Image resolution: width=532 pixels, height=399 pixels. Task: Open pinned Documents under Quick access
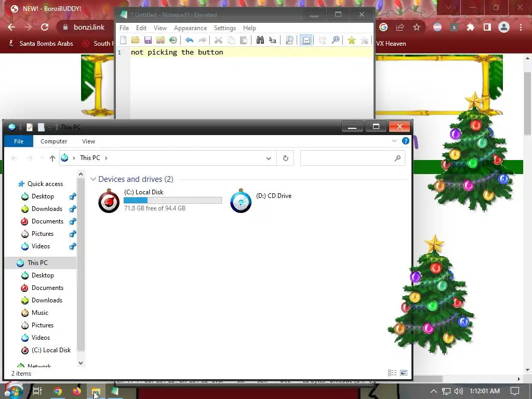coord(47,221)
